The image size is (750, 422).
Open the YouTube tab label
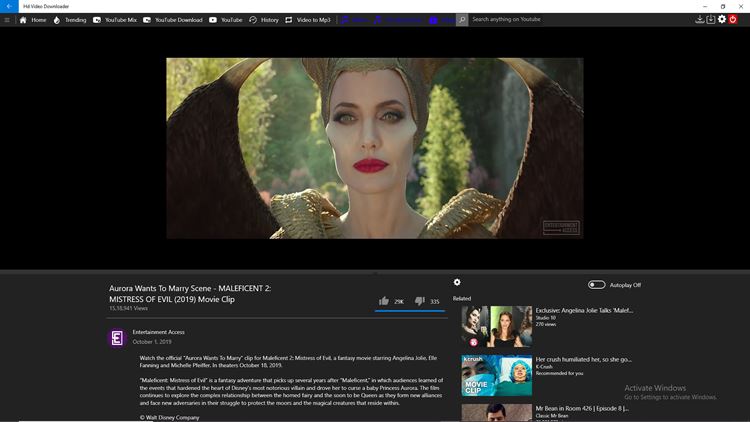[x=232, y=20]
